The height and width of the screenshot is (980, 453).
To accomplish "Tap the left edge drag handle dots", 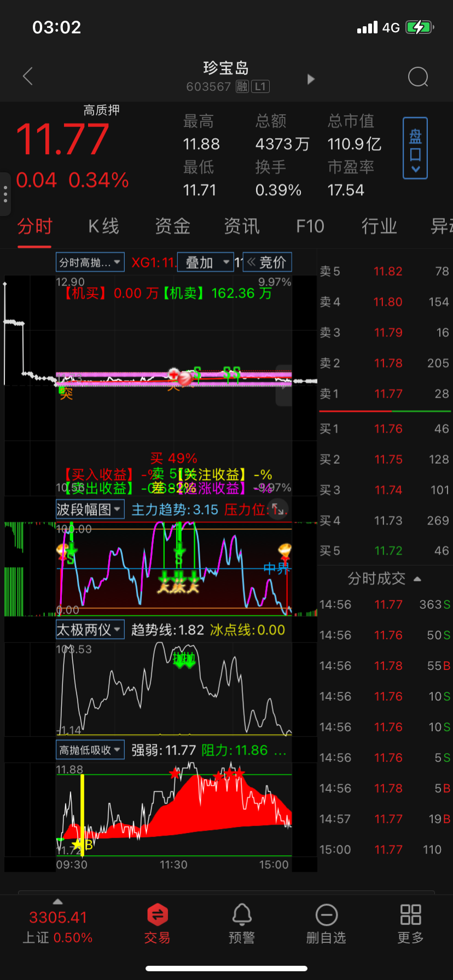I will [5, 195].
